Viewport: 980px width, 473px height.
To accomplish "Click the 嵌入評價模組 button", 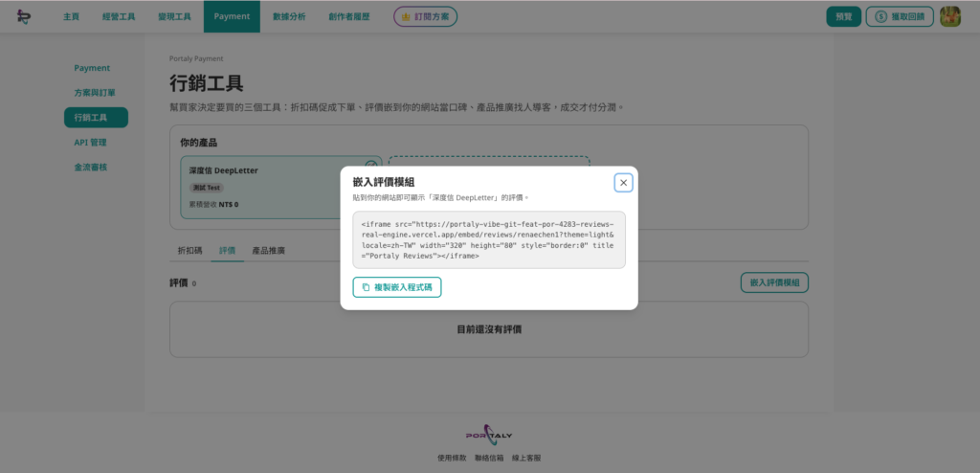I will (x=774, y=282).
